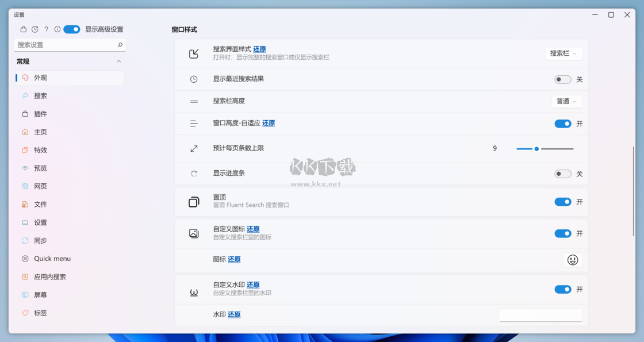Toggle off the 置顶 switch

(563, 202)
